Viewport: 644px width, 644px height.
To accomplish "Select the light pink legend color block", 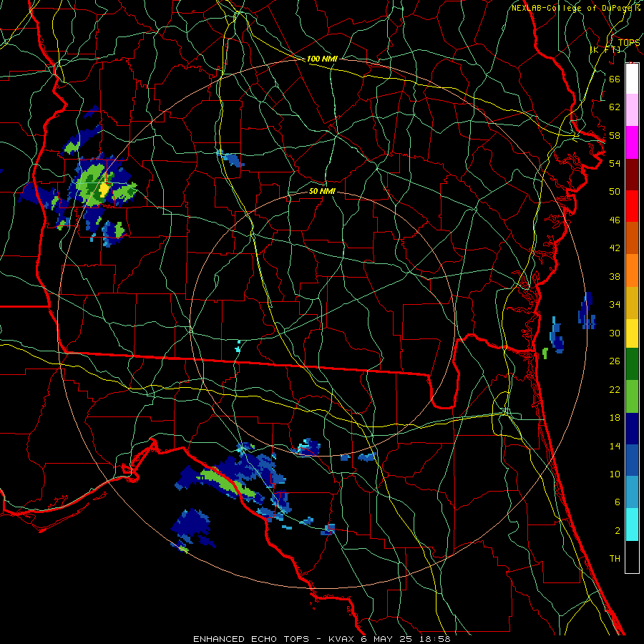I will [x=632, y=110].
